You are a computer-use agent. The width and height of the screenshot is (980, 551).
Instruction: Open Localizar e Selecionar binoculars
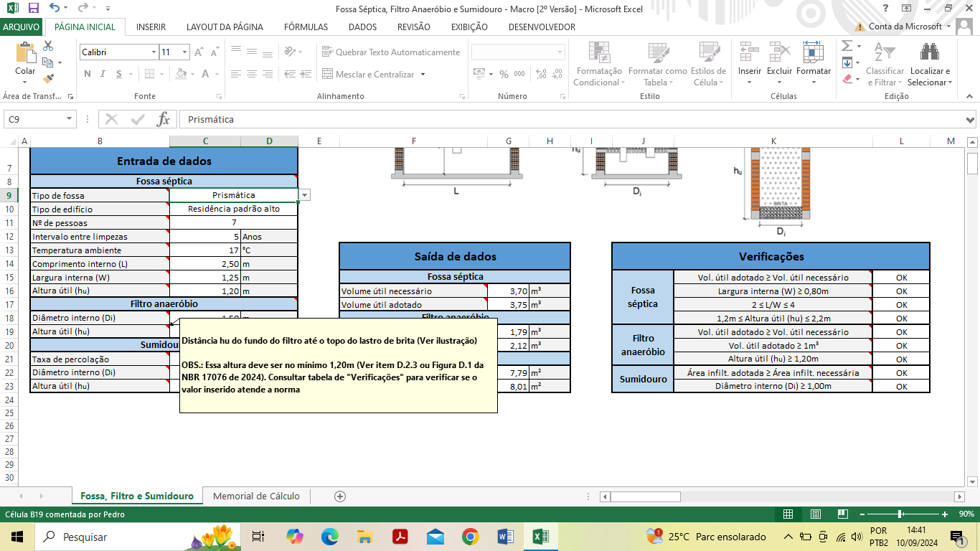tap(930, 53)
